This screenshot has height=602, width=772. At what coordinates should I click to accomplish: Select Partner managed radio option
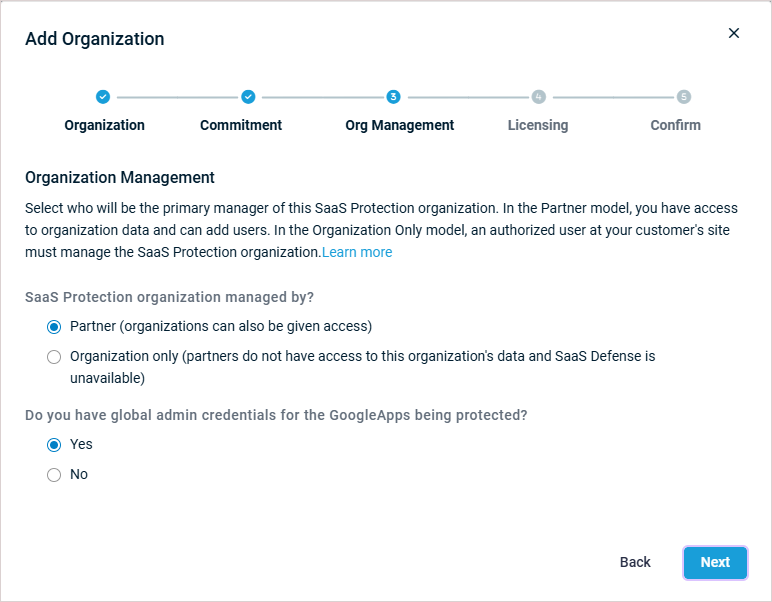point(54,327)
